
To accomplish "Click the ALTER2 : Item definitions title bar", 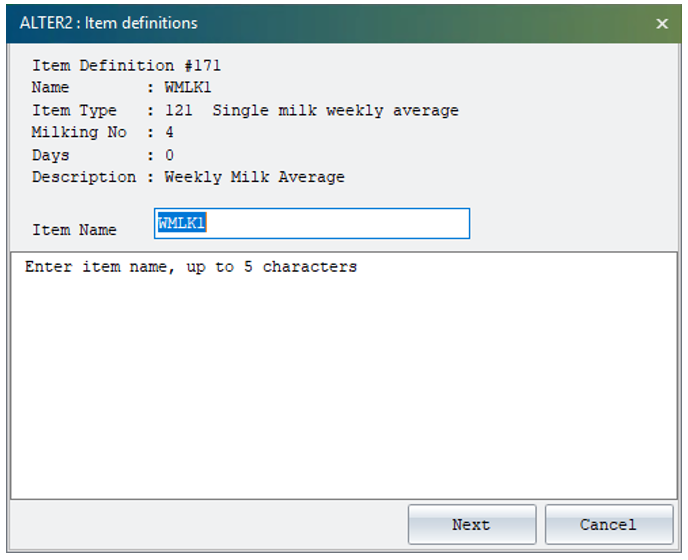I will click(333, 23).
